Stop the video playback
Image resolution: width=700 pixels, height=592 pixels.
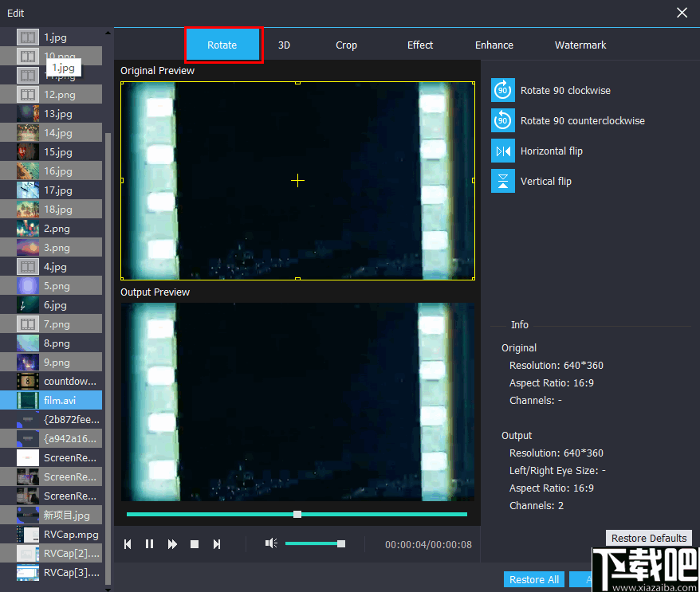click(194, 543)
